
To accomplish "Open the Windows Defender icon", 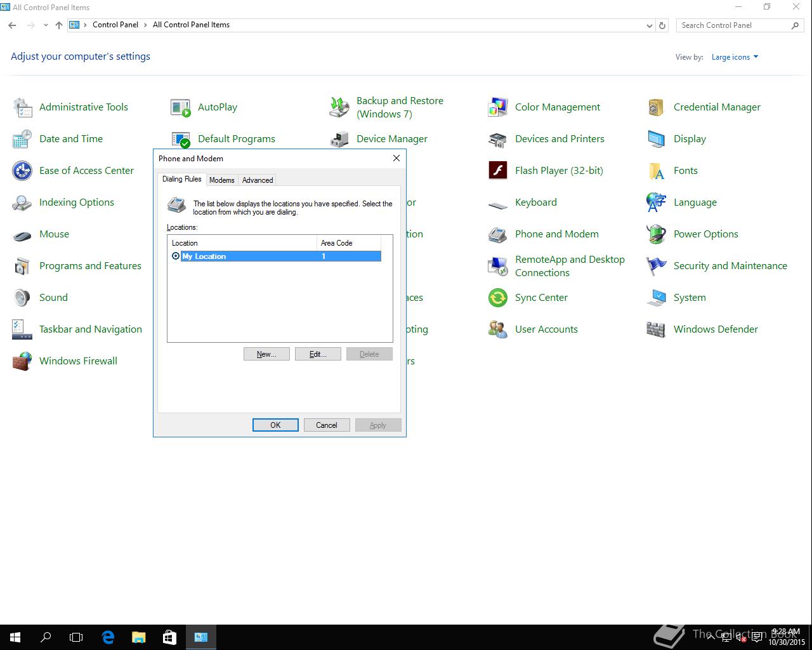I will (x=657, y=329).
